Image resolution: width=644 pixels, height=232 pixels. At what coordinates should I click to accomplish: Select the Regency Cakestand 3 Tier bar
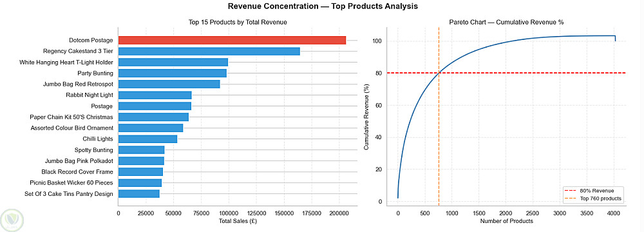209,52
